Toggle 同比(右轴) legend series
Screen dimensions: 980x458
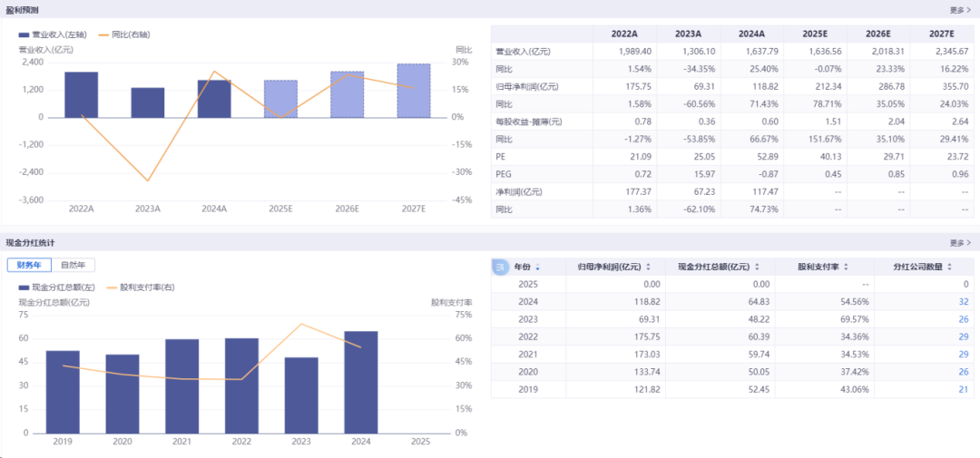click(125, 35)
